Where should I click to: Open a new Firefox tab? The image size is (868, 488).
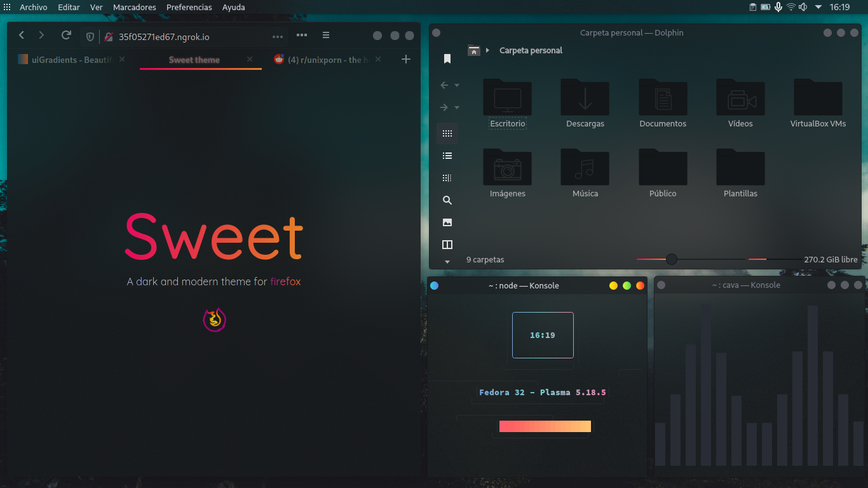click(x=406, y=59)
